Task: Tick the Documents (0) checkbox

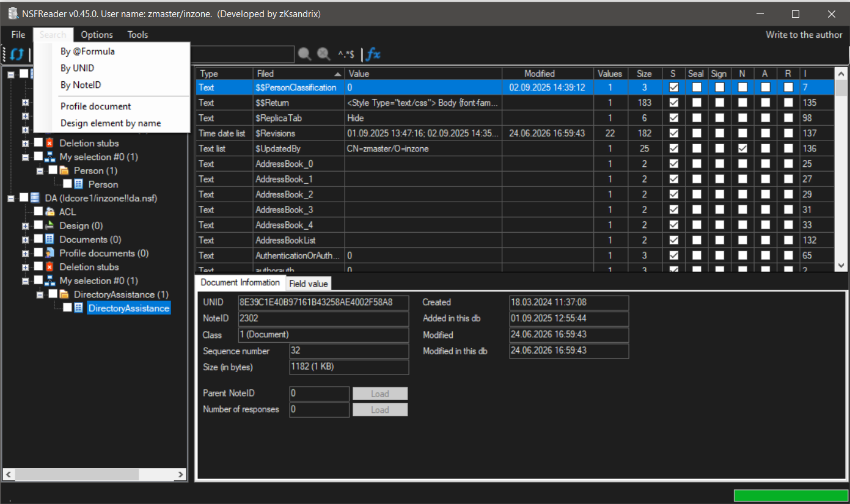Action: (38, 239)
